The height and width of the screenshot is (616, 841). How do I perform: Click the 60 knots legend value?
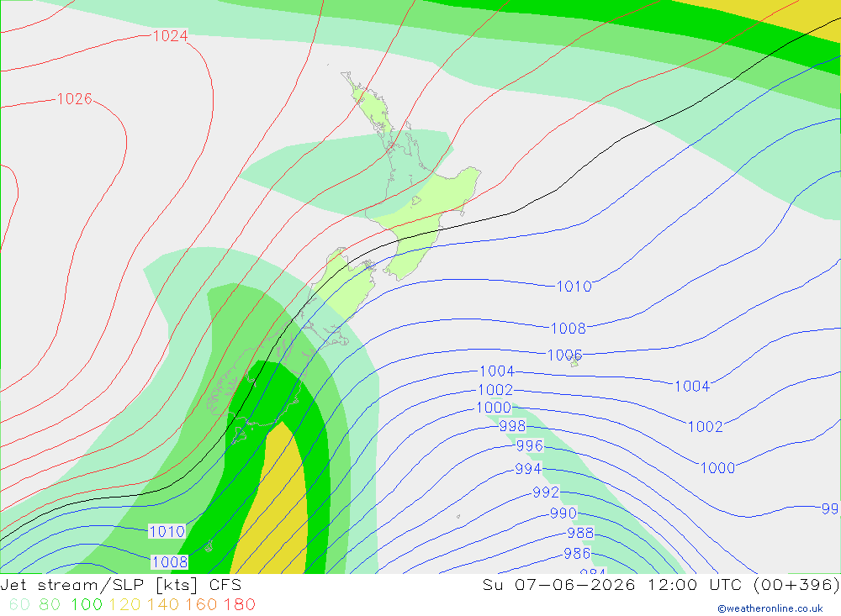(19, 605)
